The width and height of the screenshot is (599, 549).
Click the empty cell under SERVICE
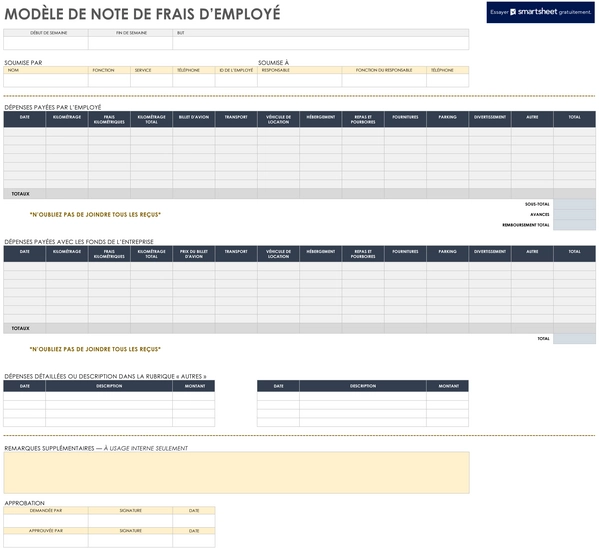click(151, 80)
